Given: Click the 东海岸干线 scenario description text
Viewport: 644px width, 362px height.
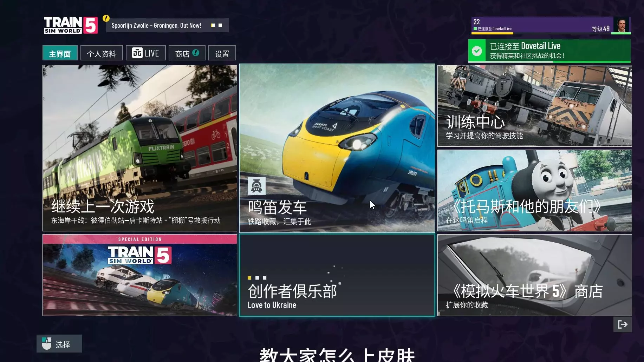Looking at the screenshot, I should pyautogui.click(x=136, y=221).
